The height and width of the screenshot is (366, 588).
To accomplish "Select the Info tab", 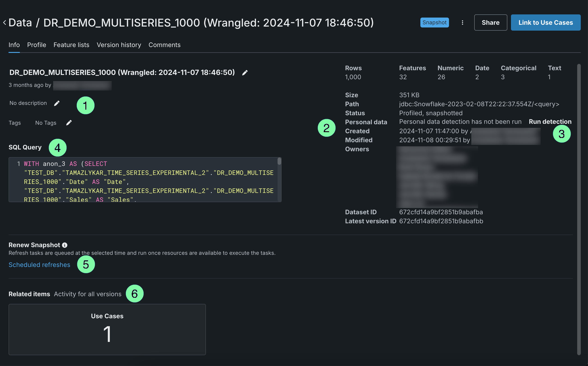I will [14, 45].
